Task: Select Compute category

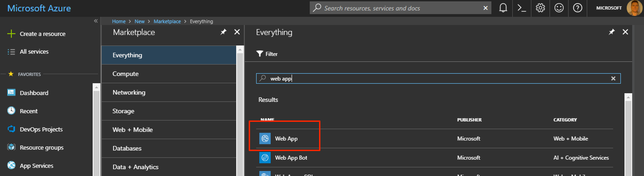Action: [x=169, y=74]
